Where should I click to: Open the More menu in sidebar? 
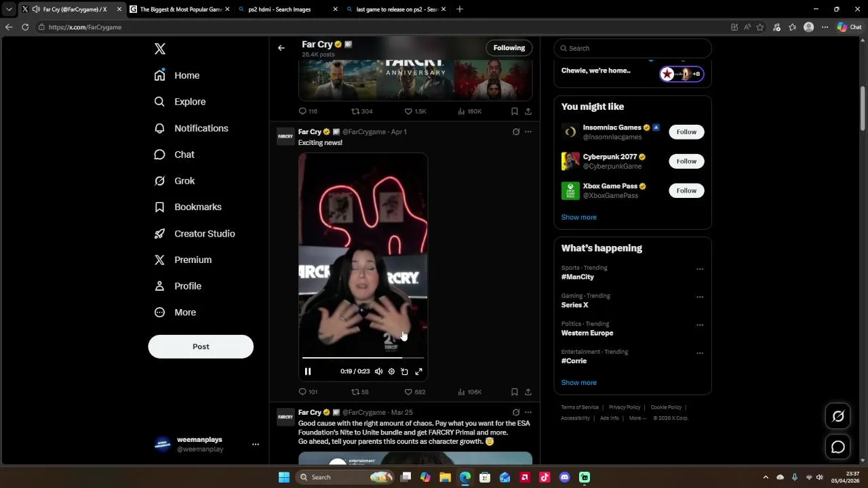click(175, 312)
